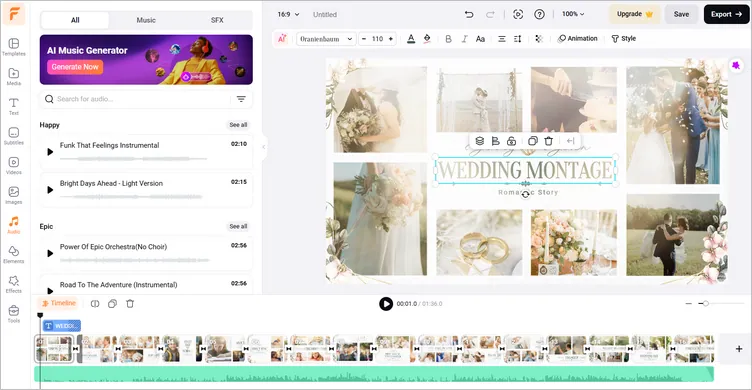The width and height of the screenshot is (752, 390).
Task: Switch to the All audio tab
Action: [75, 20]
